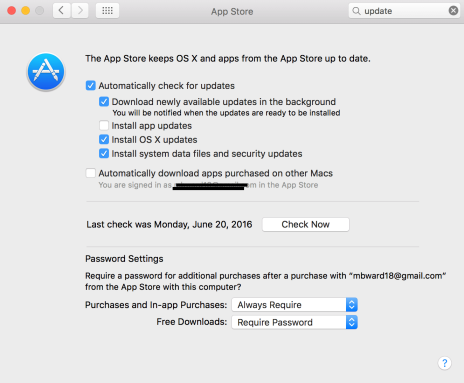Enable Automatically download apps purchased on other Macs
The width and height of the screenshot is (464, 383).
(91, 173)
